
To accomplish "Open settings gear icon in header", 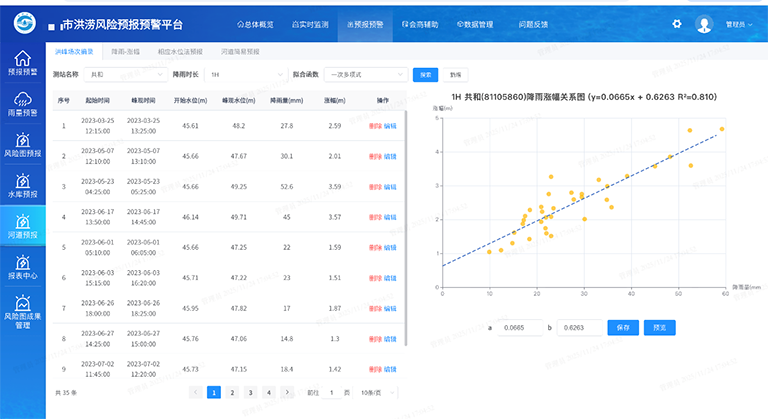I will [x=677, y=24].
